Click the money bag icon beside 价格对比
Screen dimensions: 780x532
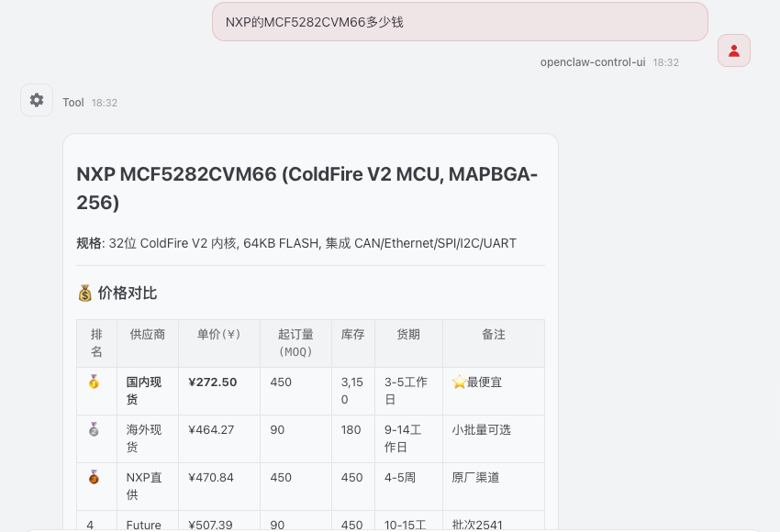coord(84,294)
